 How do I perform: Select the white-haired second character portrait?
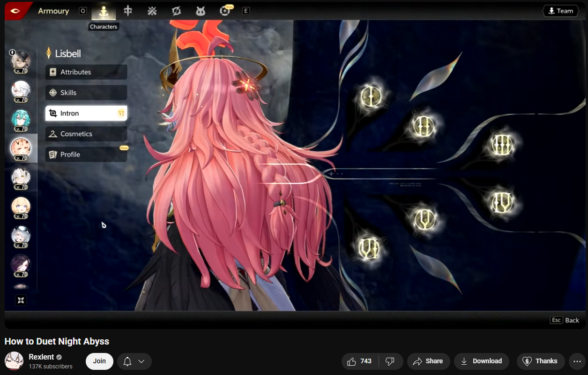(21, 91)
